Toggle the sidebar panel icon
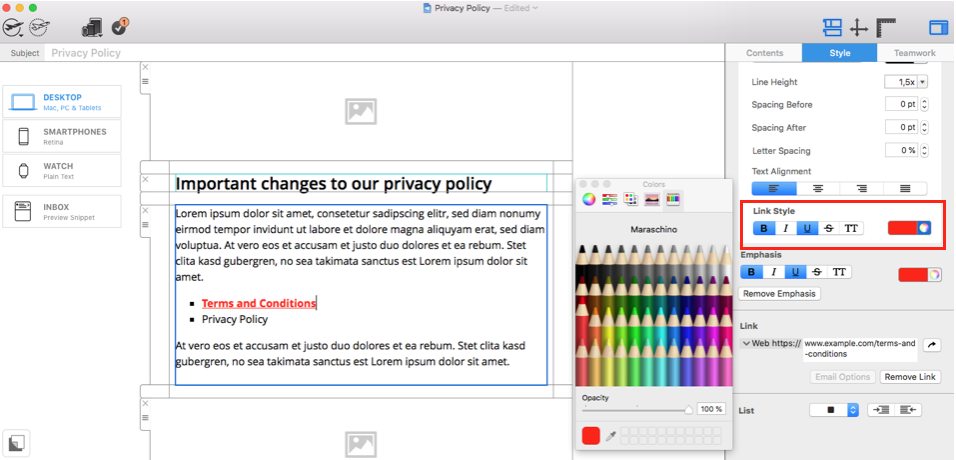This screenshot has width=956, height=460. click(x=938, y=27)
